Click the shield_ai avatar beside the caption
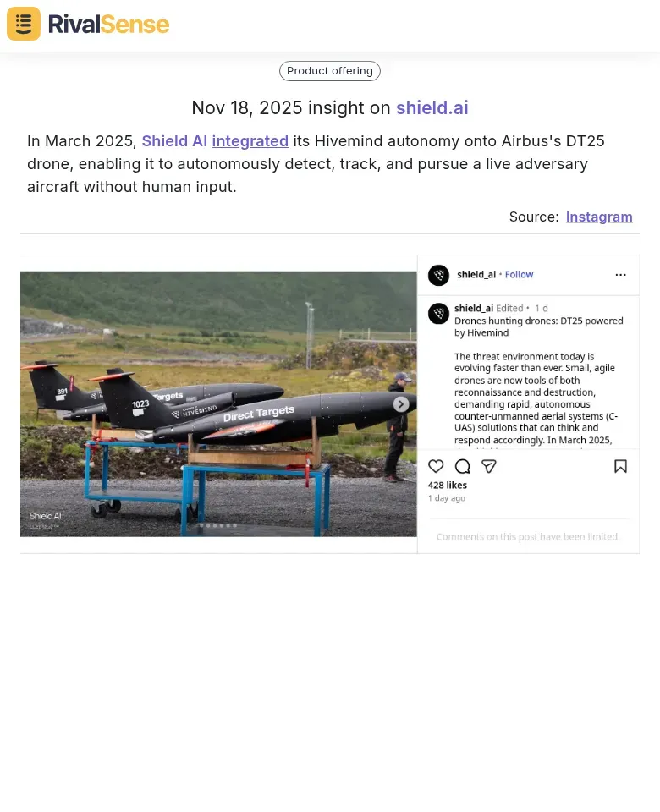The image size is (660, 812). (x=438, y=313)
